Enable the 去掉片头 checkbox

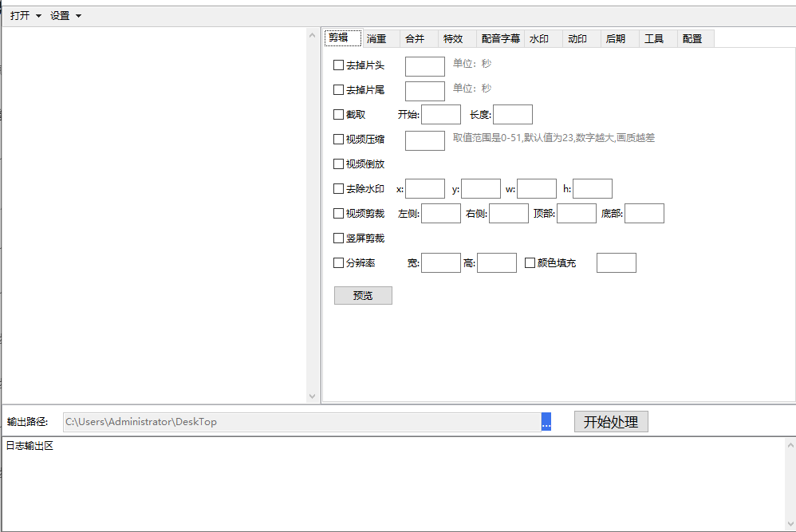point(339,65)
